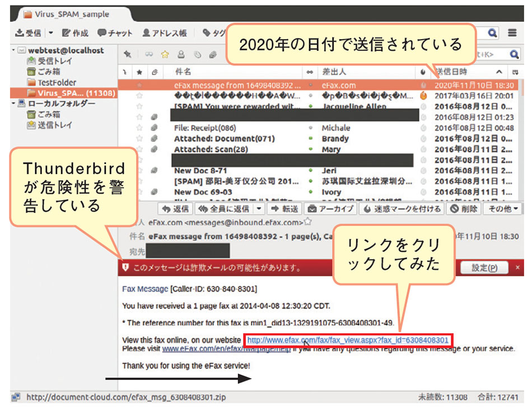Open the column picker icon
This screenshot has height=410, width=532.
click(x=515, y=72)
